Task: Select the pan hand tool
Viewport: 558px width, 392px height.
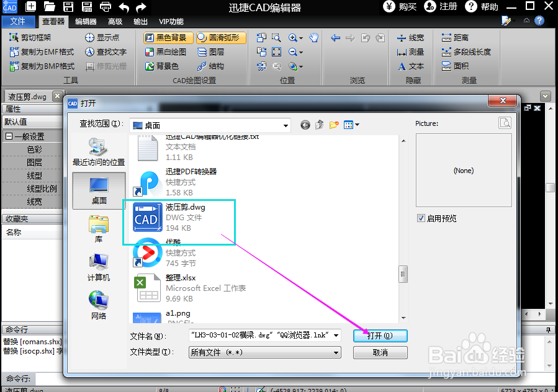Action: tap(314, 37)
